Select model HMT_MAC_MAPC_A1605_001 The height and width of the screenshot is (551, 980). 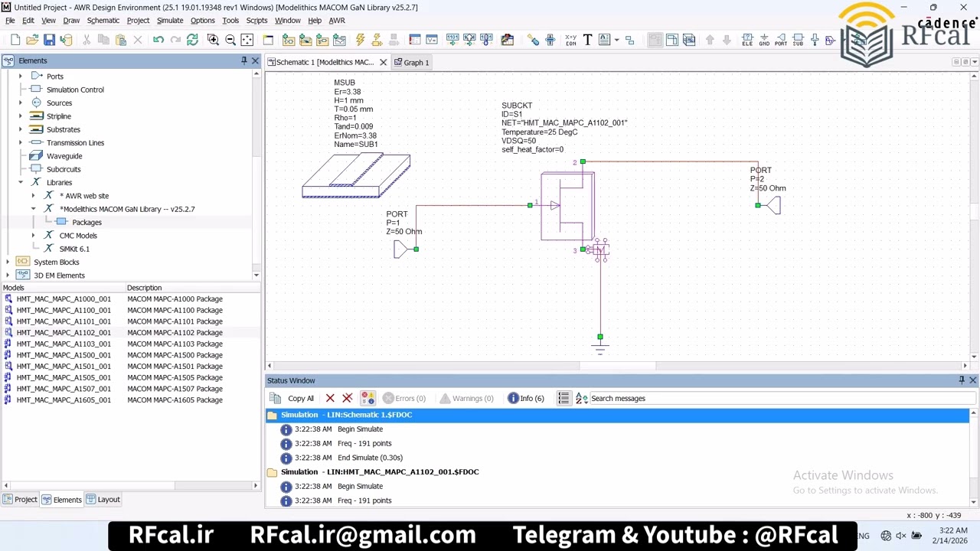pos(64,400)
